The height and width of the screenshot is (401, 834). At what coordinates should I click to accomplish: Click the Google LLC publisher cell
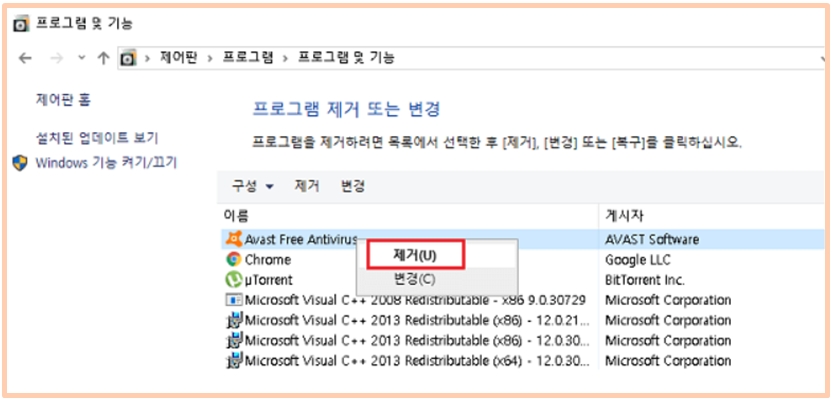(638, 260)
